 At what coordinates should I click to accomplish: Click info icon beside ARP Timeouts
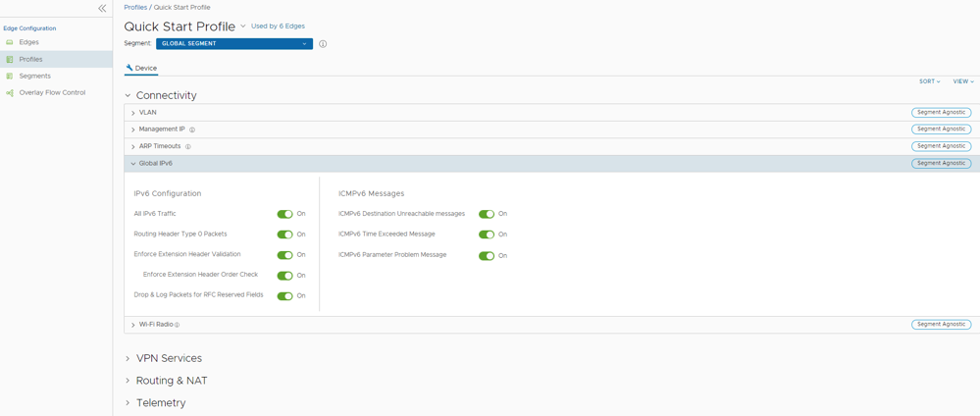pos(188,146)
